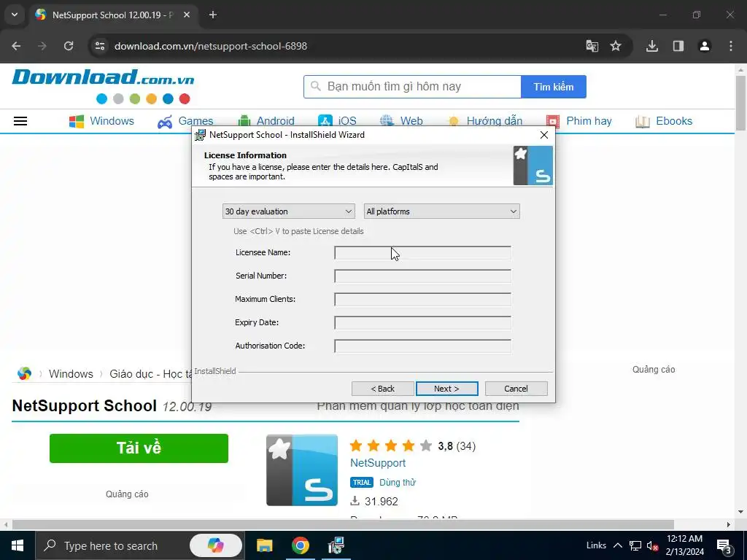Click the vertical page scrollbar
This screenshot has width=747, height=560.
[741, 102]
